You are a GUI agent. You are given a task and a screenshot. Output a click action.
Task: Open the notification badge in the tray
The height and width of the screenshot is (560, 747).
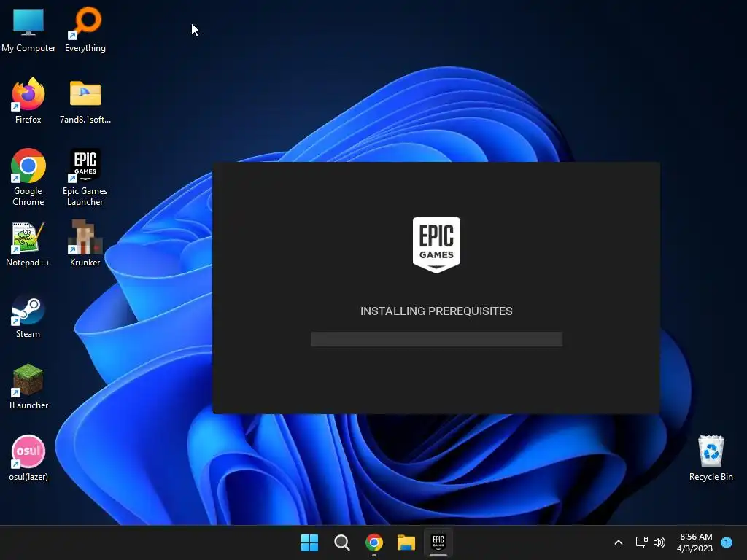727,542
